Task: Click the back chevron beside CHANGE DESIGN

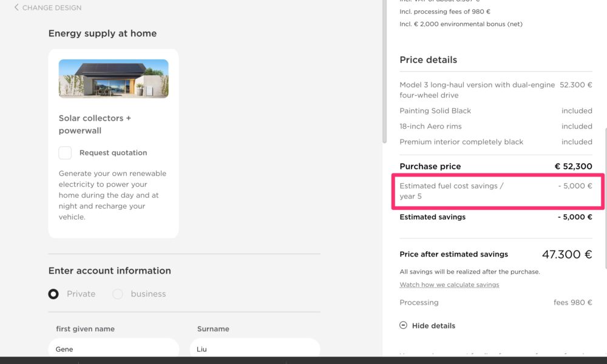Action: [x=16, y=7]
